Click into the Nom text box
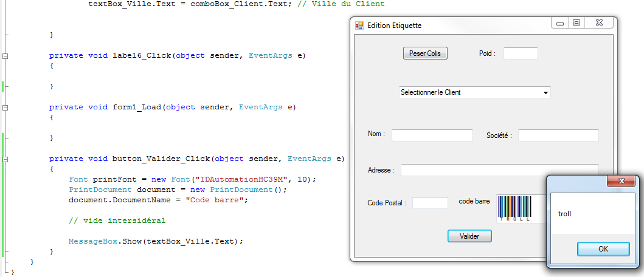 [x=432, y=135]
